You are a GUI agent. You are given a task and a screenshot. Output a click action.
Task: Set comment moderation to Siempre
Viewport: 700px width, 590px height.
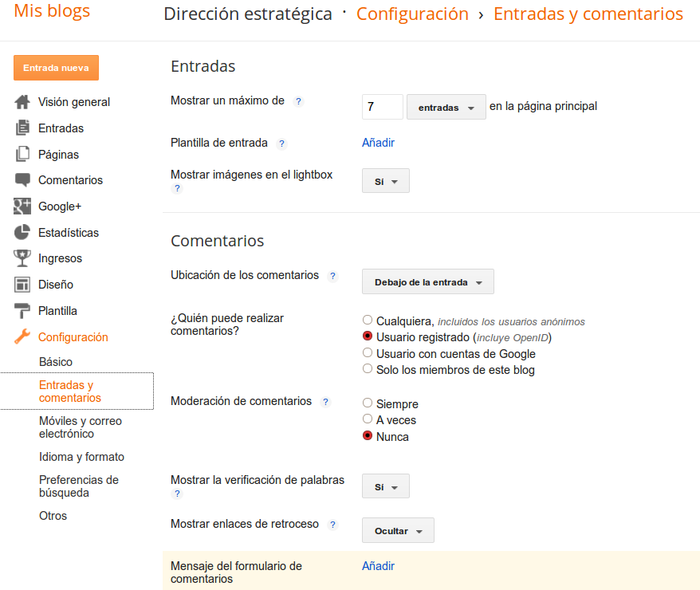coord(368,403)
